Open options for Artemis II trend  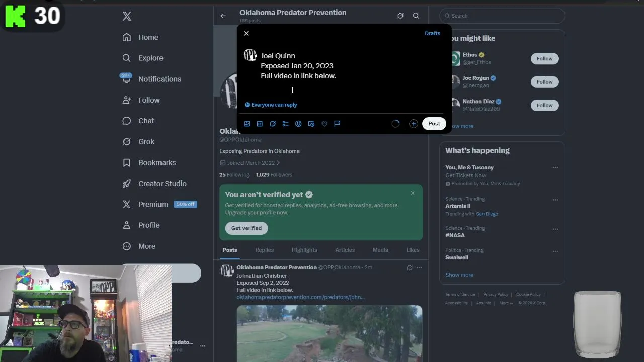pyautogui.click(x=555, y=200)
